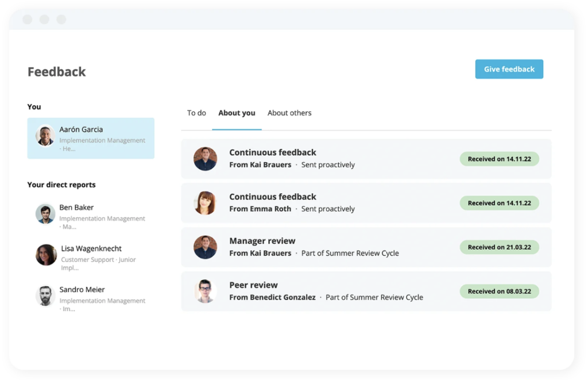This screenshot has height=380, width=588.
Task: Click Benedict Gonzalez's avatar on Peer review
Action: tap(205, 291)
